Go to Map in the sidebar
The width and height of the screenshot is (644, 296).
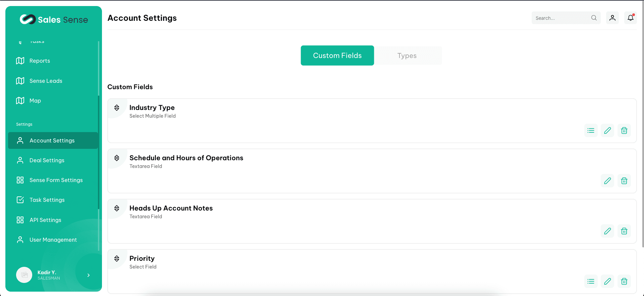pos(53,101)
